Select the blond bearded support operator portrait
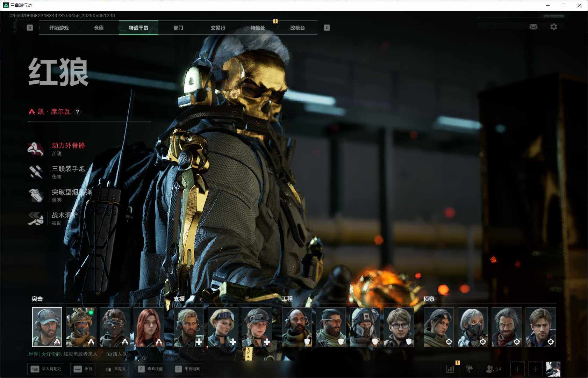 coord(189,327)
